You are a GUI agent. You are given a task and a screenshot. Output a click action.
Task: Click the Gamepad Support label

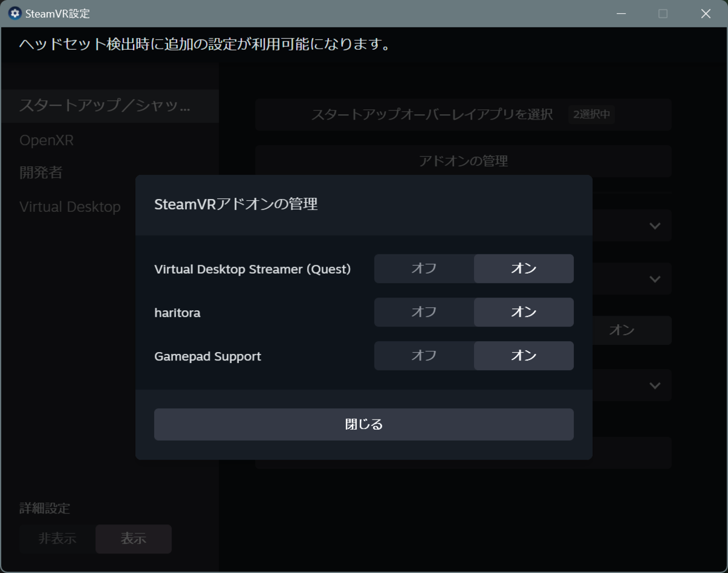(x=207, y=356)
